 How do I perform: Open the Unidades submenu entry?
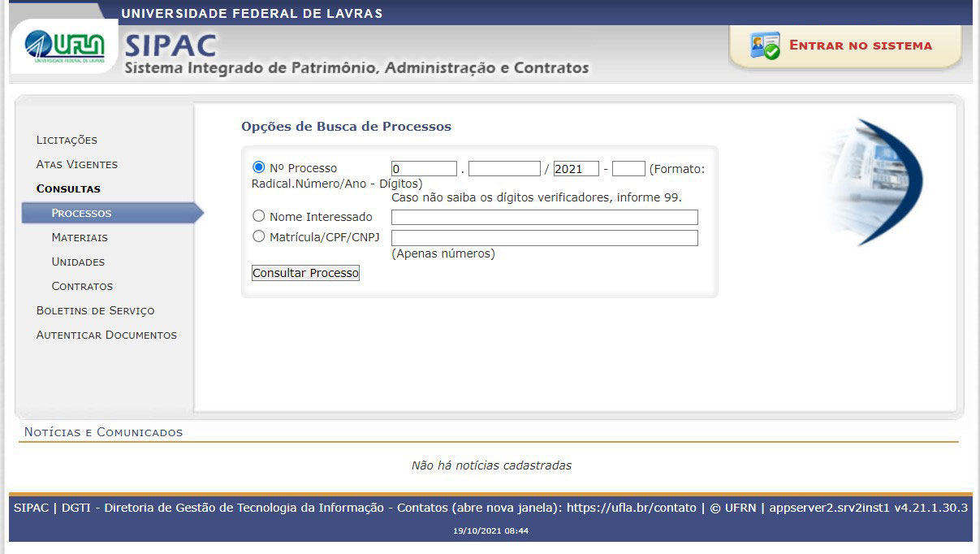[x=78, y=262]
